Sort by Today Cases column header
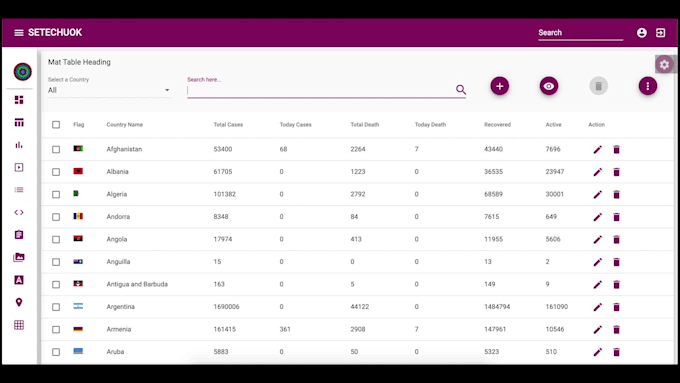The height and width of the screenshot is (383, 680). tap(295, 125)
